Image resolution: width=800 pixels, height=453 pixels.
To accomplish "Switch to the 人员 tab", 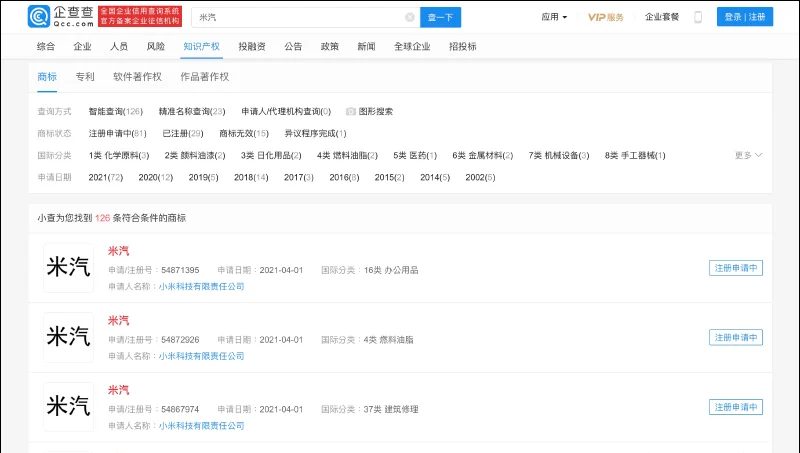I will pyautogui.click(x=119, y=46).
